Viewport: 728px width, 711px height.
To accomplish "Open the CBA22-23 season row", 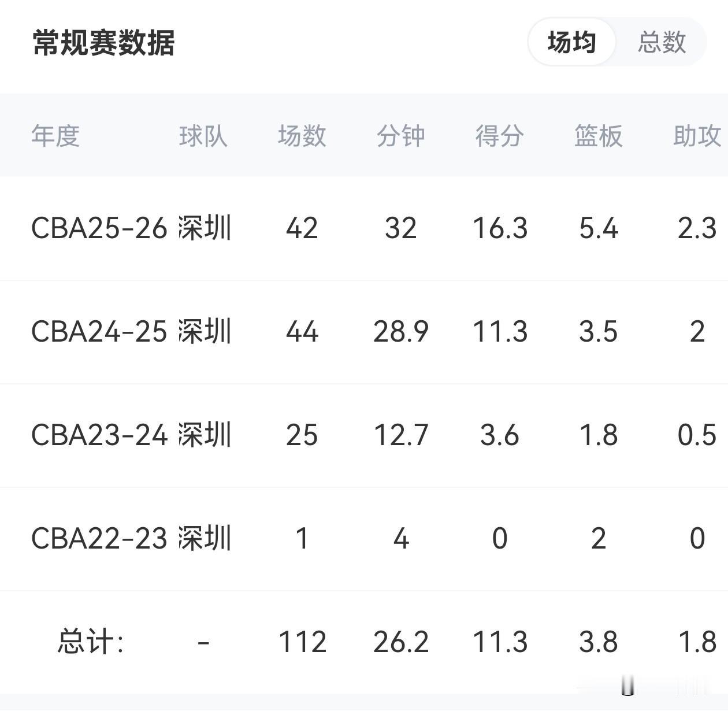I will [364, 539].
